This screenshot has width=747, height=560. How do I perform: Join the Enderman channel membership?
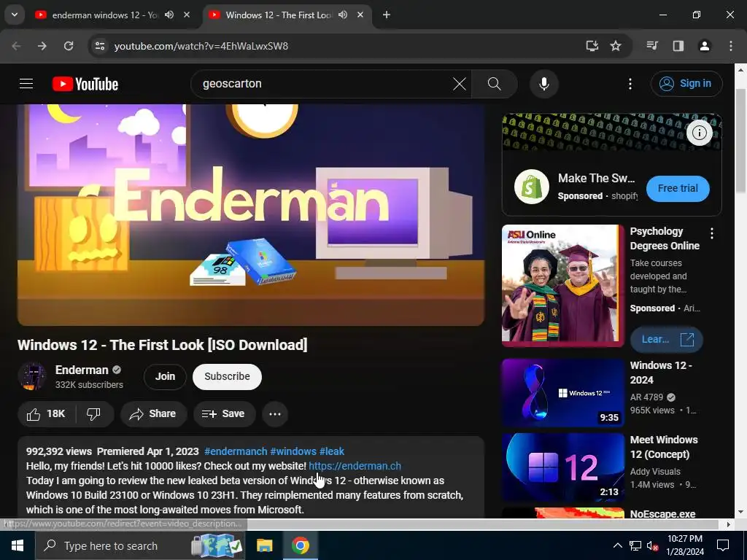coord(165,377)
